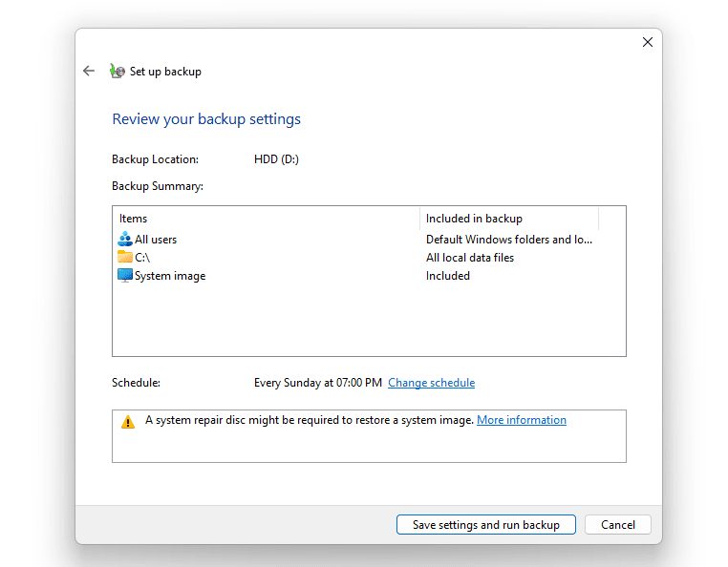Select the C:\ folder icon
The image size is (728, 567).
[x=124, y=257]
